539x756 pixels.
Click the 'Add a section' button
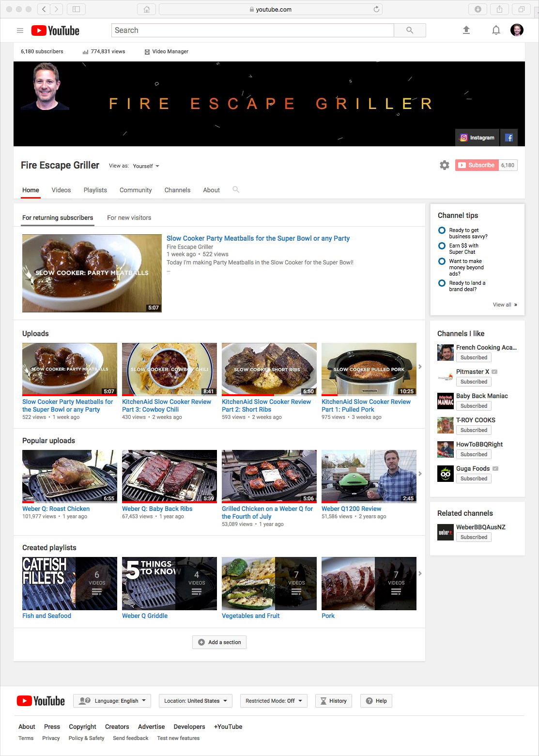pos(219,642)
